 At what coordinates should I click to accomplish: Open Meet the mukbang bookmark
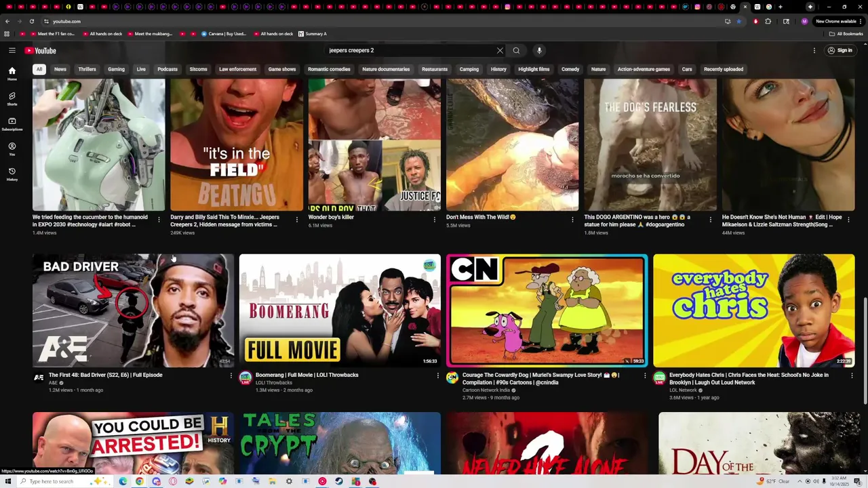[150, 33]
